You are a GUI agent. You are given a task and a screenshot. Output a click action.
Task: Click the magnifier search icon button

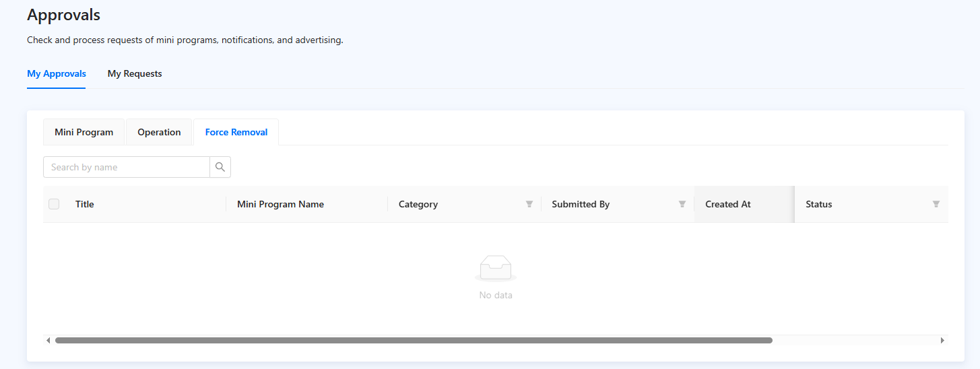pyautogui.click(x=220, y=167)
